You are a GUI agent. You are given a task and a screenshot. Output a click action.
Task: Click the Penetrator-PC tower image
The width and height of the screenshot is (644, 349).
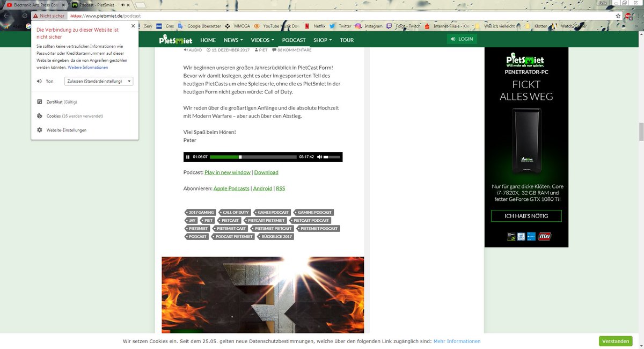coord(526,141)
